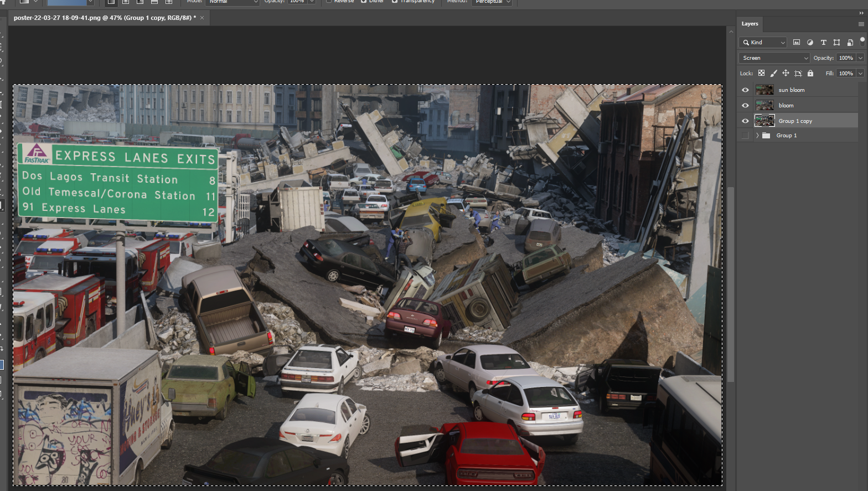Click the 'bloom' layer name
868x491 pixels.
pyautogui.click(x=786, y=105)
